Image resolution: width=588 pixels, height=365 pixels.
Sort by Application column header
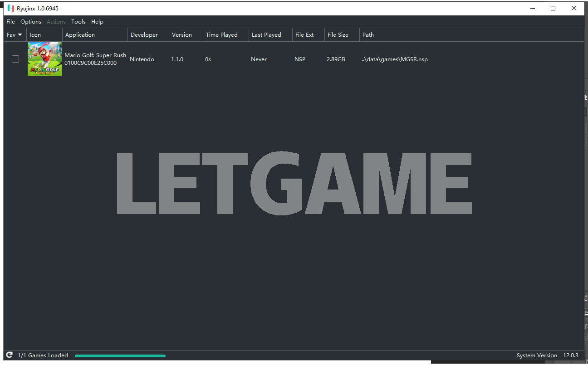[80, 35]
